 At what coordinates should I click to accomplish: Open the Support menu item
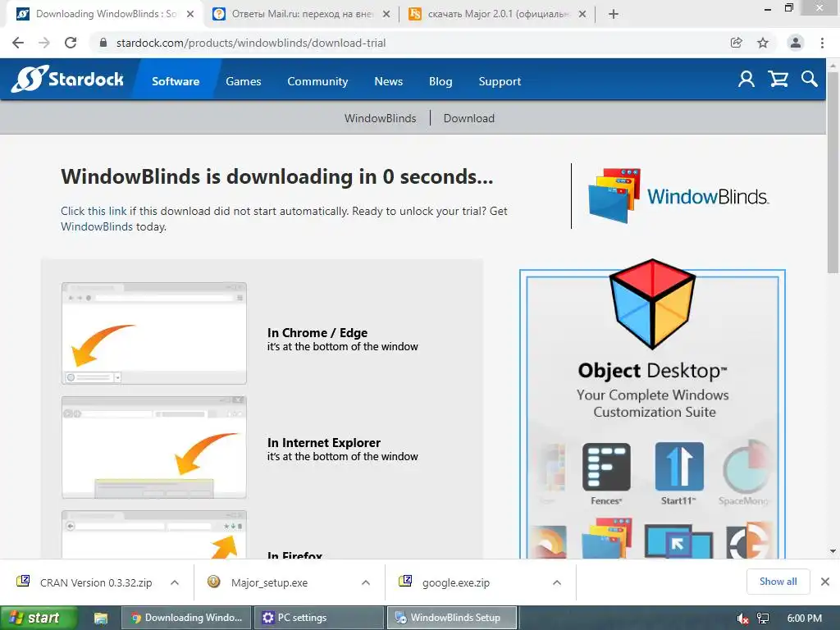point(500,81)
